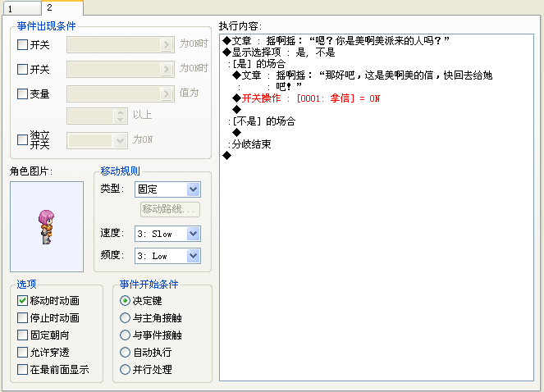Select 自动执行 start condition
The width and height of the screenshot is (544, 392).
(x=125, y=353)
